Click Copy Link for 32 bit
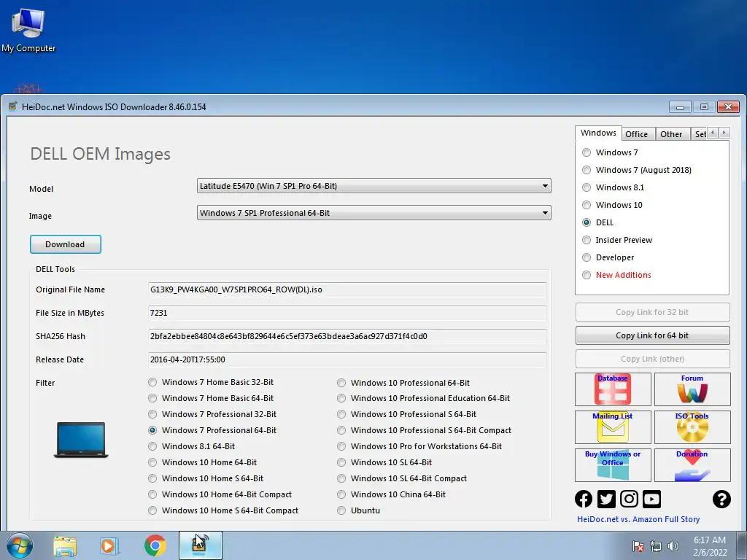Image resolution: width=747 pixels, height=560 pixels. coord(652,312)
